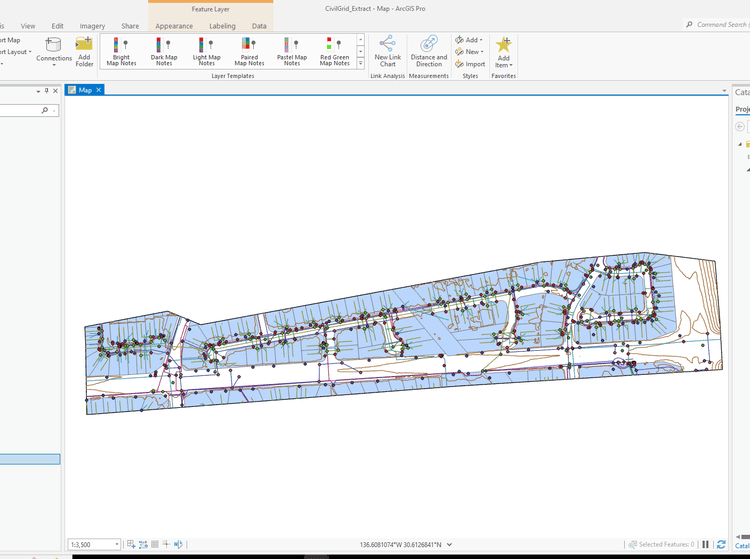This screenshot has width=750, height=559.
Task: Refresh the map view
Action: click(x=721, y=544)
